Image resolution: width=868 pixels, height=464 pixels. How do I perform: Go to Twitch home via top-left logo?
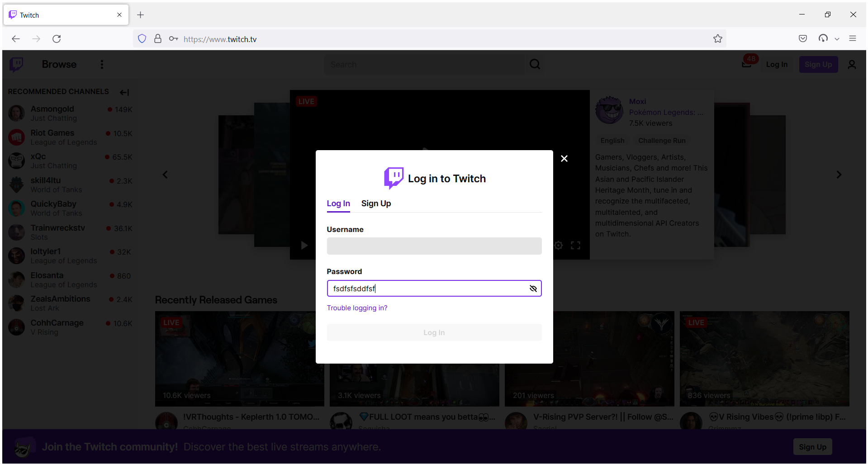(17, 64)
